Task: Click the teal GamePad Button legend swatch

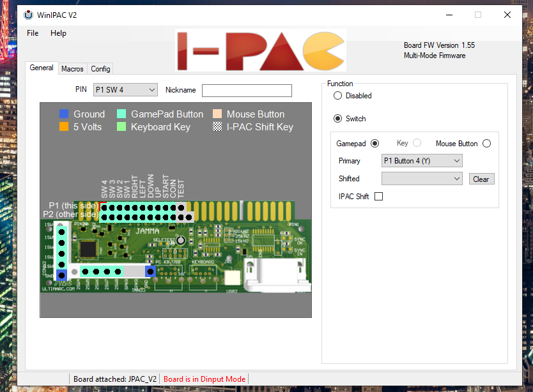Action: (121, 114)
